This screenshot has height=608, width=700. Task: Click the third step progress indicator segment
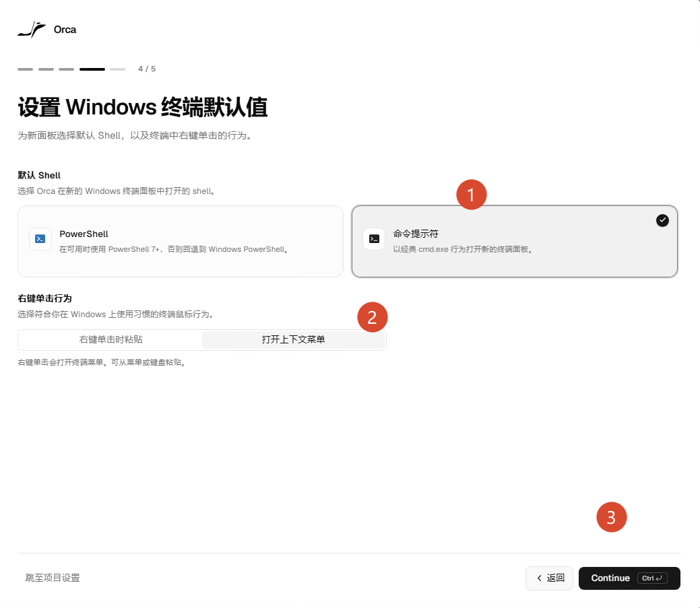pyautogui.click(x=67, y=69)
